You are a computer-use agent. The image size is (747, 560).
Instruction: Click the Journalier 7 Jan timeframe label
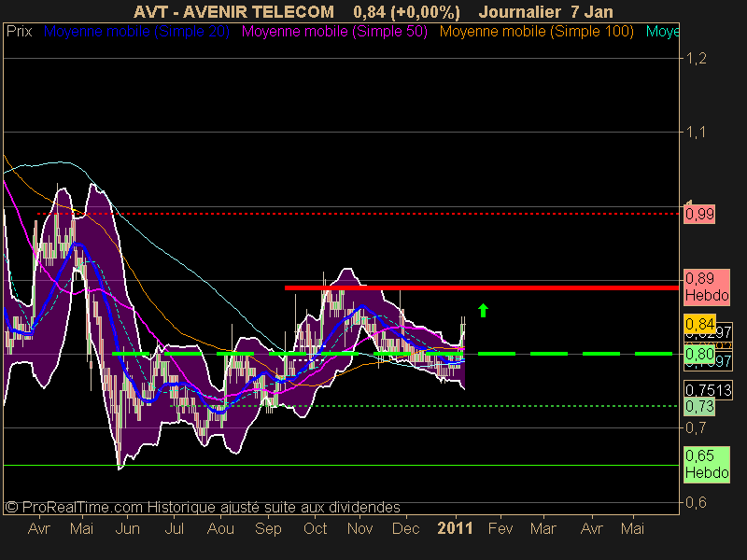[545, 11]
